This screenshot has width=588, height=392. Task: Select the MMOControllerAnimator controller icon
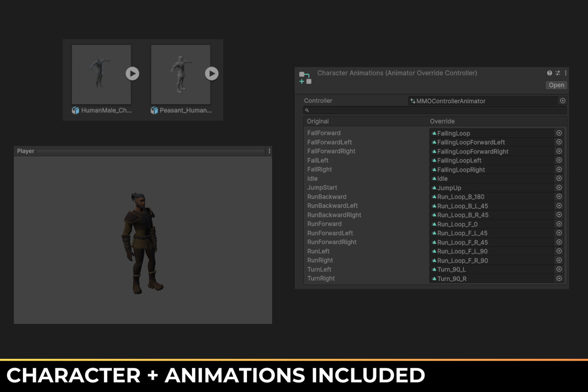[x=413, y=100]
